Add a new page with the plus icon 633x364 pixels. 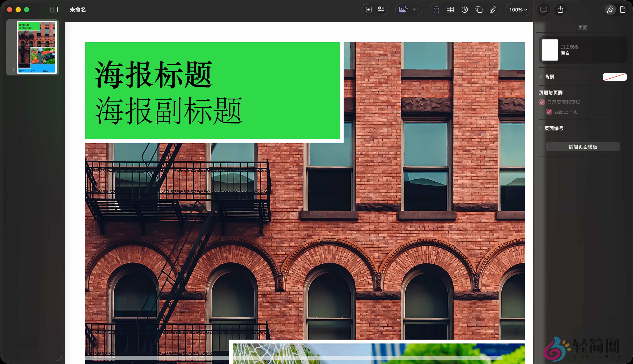369,9
